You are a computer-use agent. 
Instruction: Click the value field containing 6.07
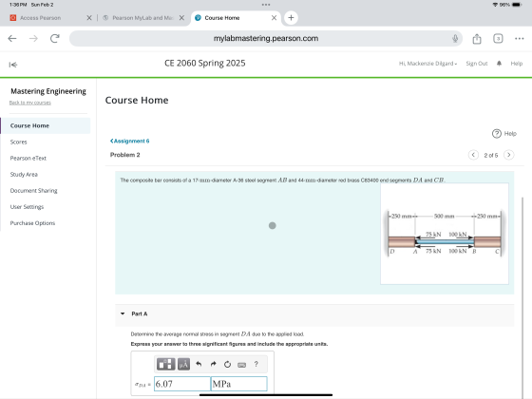pyautogui.click(x=182, y=384)
